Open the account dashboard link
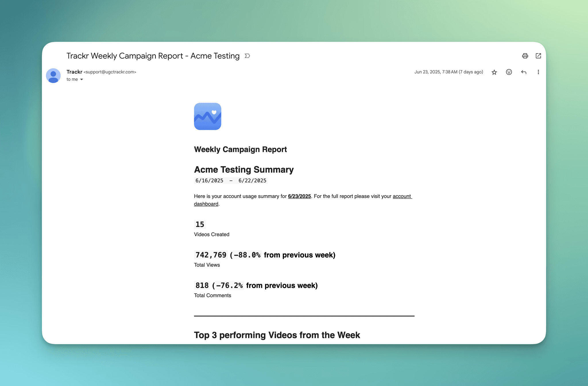This screenshot has width=588, height=386. (402, 196)
